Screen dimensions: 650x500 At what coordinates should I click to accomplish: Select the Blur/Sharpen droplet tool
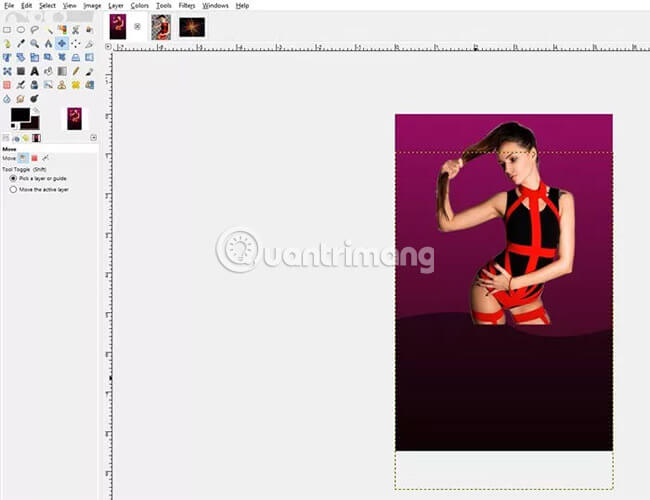tap(7, 99)
